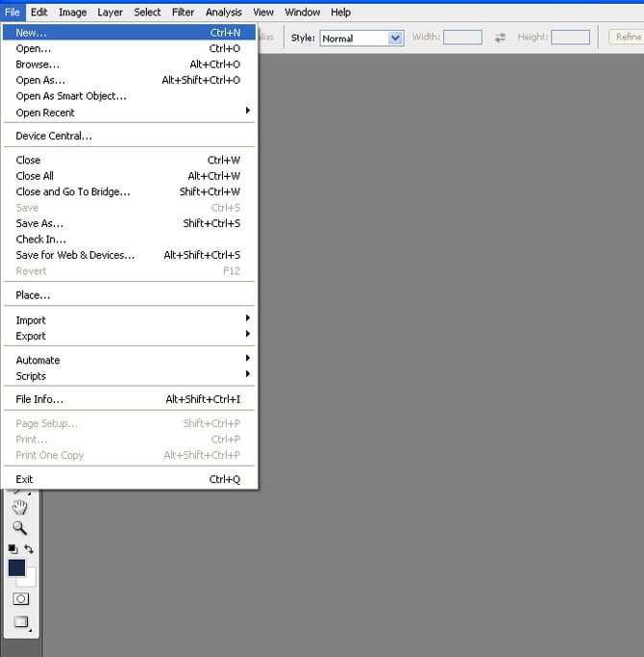Toggle Quick Mask mode

pyautogui.click(x=19, y=598)
